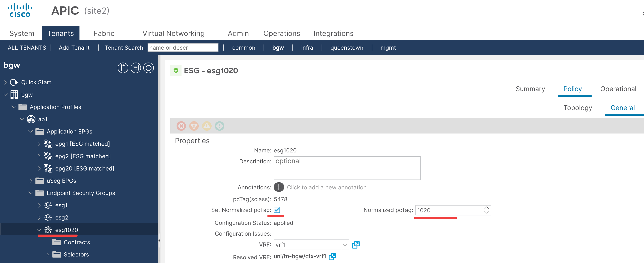
Task: Click into the Description text area
Action: click(x=347, y=168)
